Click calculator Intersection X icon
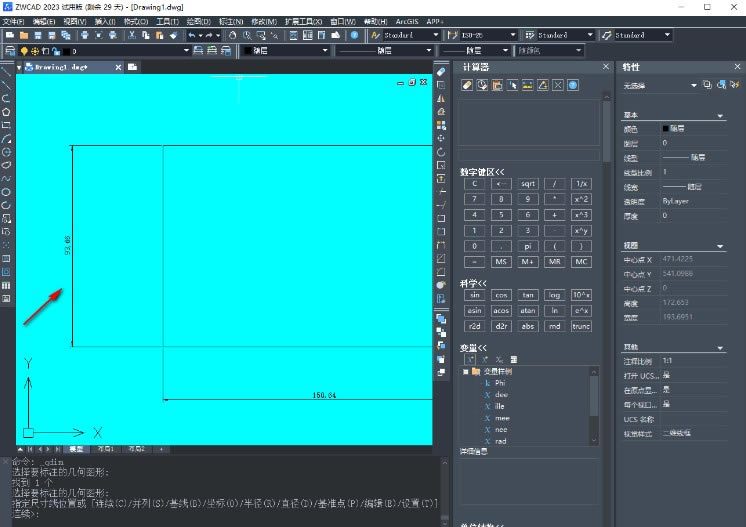 click(558, 85)
